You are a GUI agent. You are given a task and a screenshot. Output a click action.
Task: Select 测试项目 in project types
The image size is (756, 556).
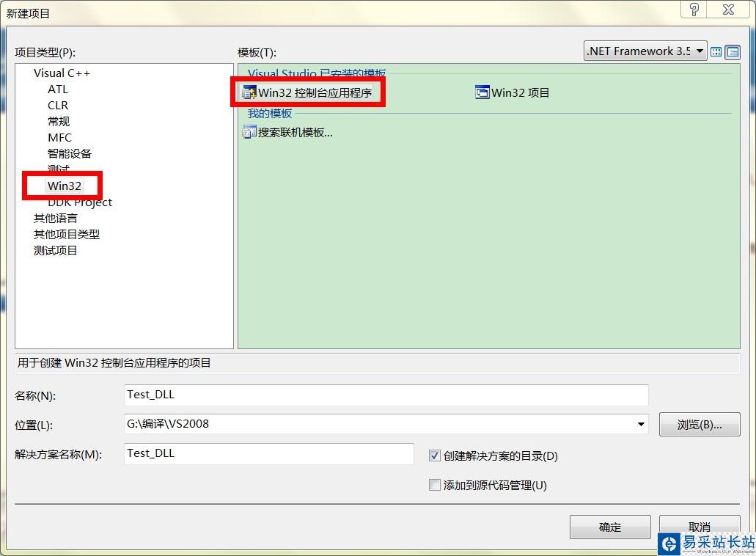tap(56, 250)
